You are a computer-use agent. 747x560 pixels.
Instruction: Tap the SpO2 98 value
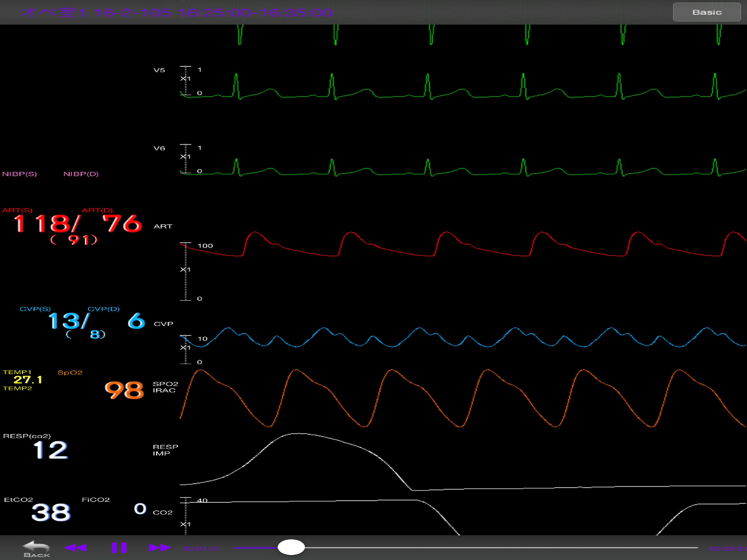click(124, 390)
